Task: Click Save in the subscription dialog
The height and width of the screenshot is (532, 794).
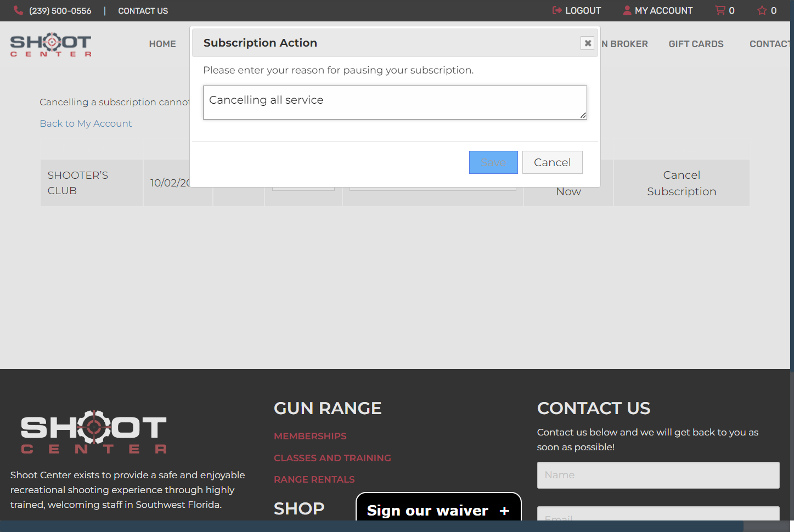Action: click(x=493, y=162)
